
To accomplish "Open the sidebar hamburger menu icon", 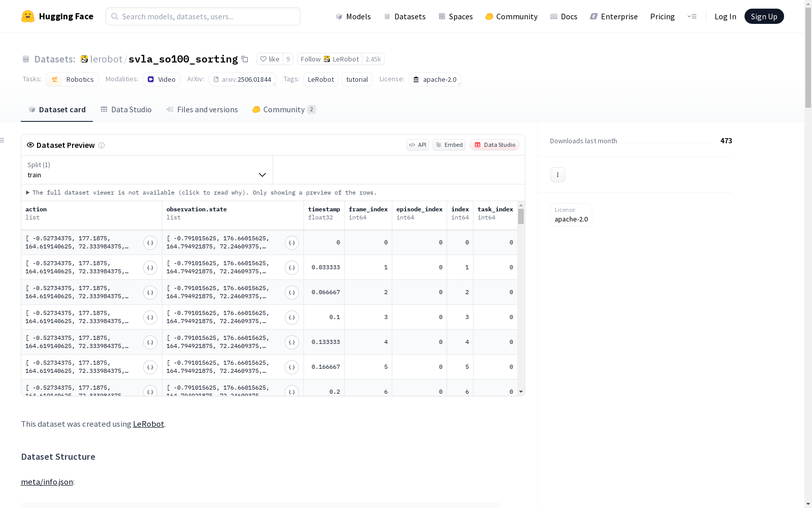I will [2, 140].
